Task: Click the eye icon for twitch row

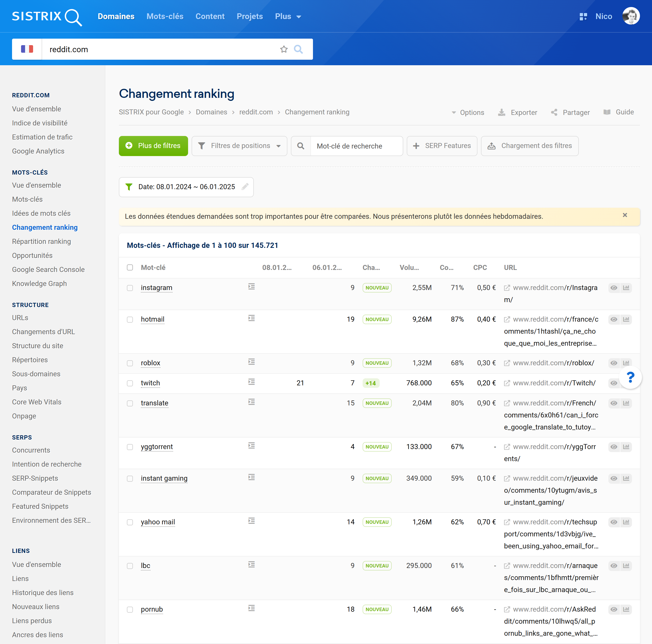Action: (614, 383)
